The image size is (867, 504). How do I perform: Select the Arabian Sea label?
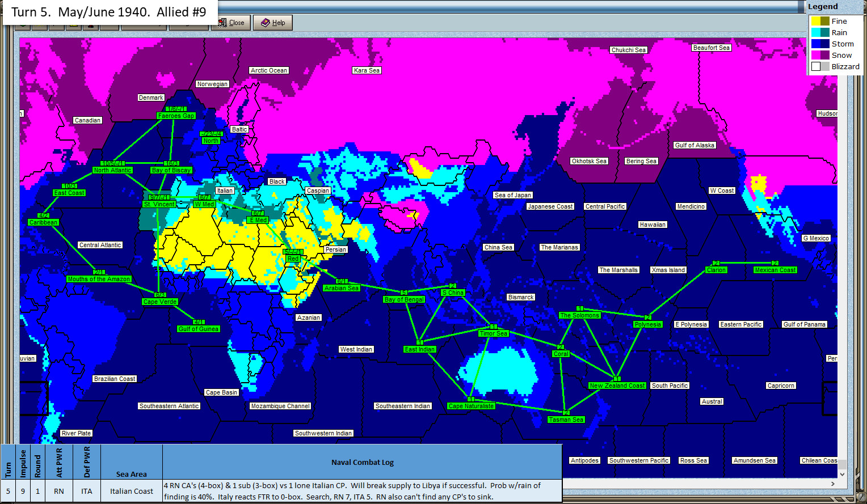tap(342, 288)
